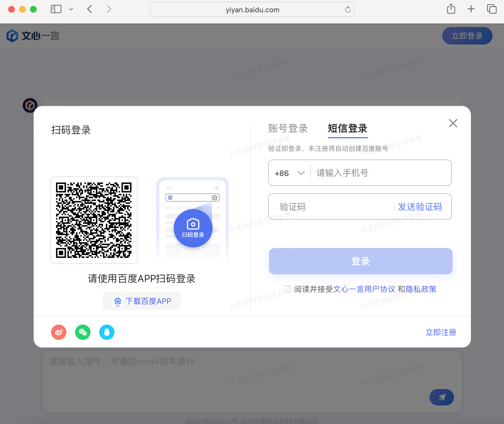This screenshot has width=504, height=424.
Task: Click the 请使用百度APP扫码登录 text
Action: [x=142, y=279]
